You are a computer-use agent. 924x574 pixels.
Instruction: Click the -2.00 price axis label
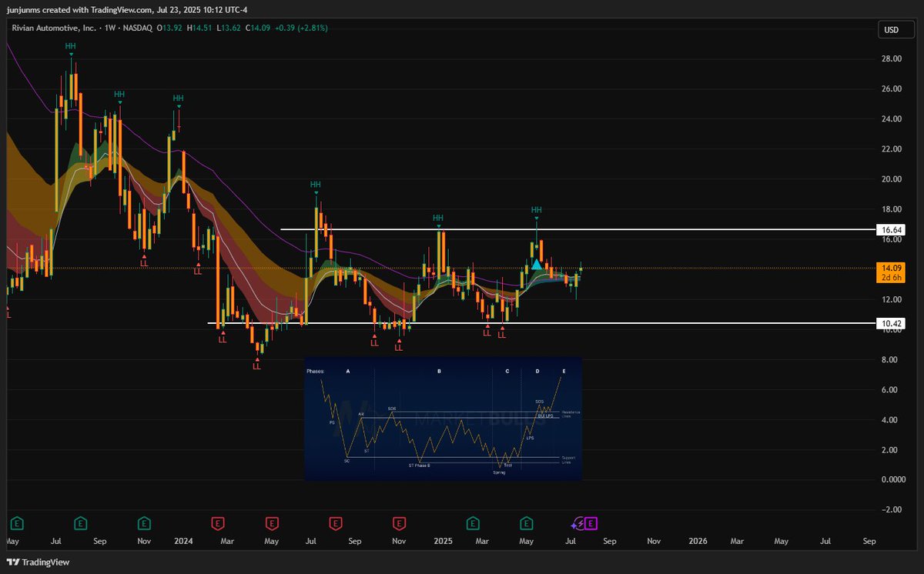(x=892, y=510)
